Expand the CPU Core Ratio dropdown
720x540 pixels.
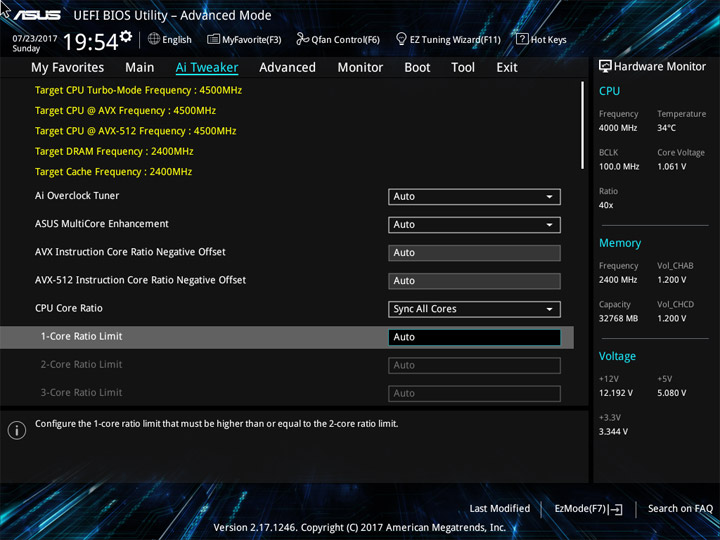pyautogui.click(x=474, y=309)
